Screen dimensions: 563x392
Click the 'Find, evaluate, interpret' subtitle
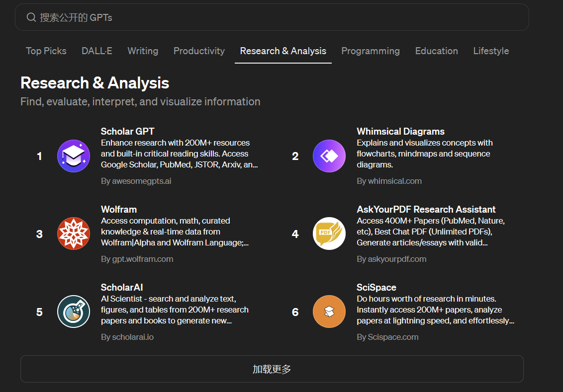click(x=140, y=102)
